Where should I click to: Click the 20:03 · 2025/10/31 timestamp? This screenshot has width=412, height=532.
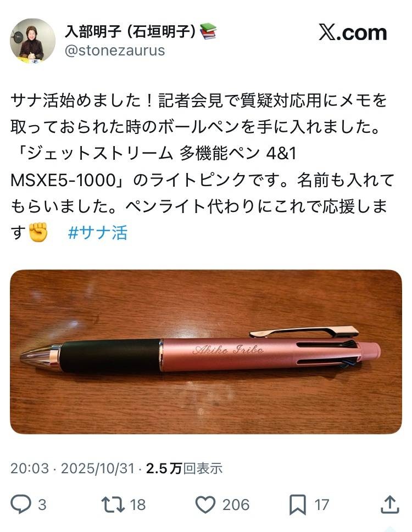click(73, 468)
